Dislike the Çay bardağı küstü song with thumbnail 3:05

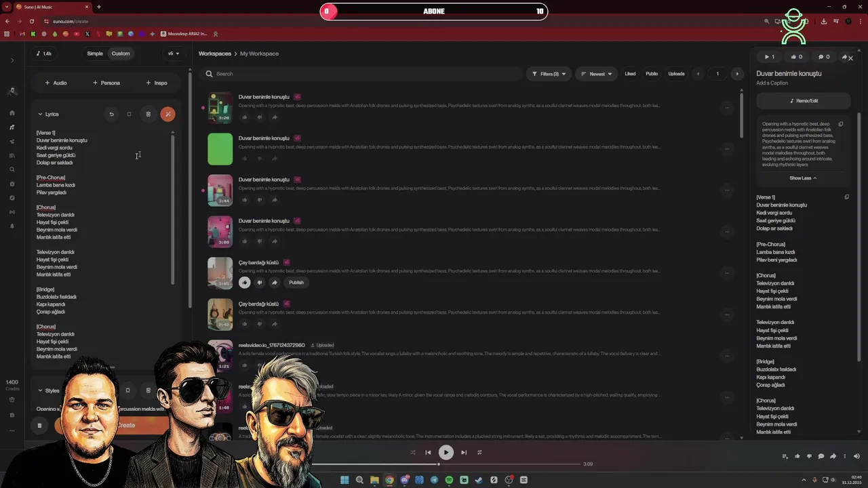tap(259, 282)
